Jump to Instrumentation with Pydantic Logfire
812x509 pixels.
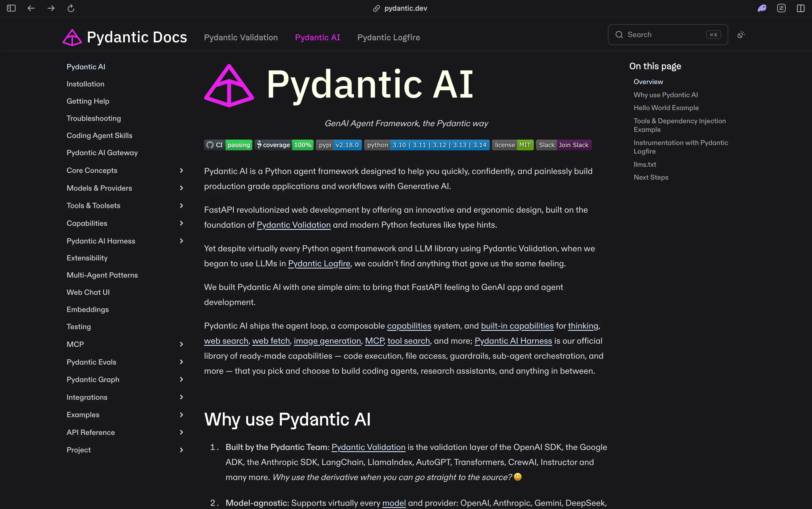pyautogui.click(x=681, y=147)
